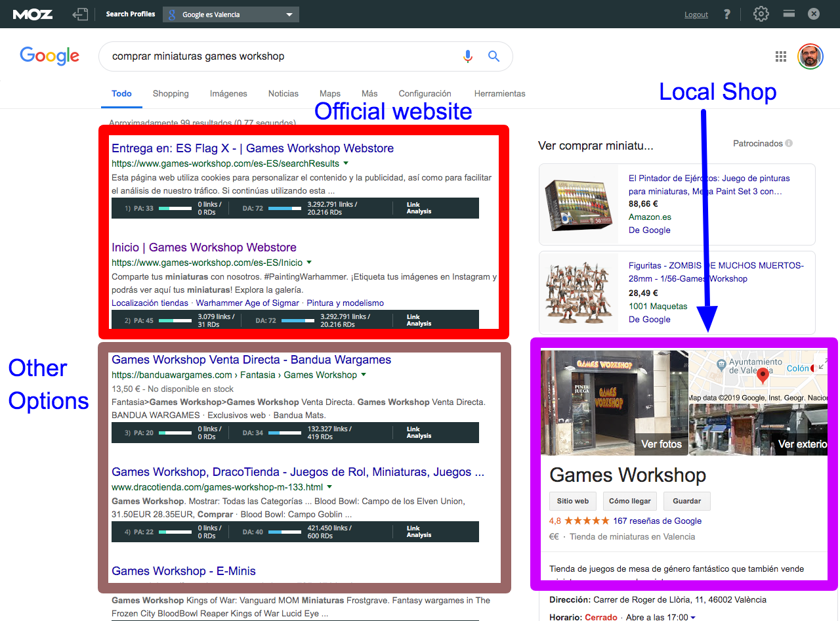Viewport: 840px width, 621px height.
Task: Click the zombie figurines product thumbnail
Action: coord(578,291)
